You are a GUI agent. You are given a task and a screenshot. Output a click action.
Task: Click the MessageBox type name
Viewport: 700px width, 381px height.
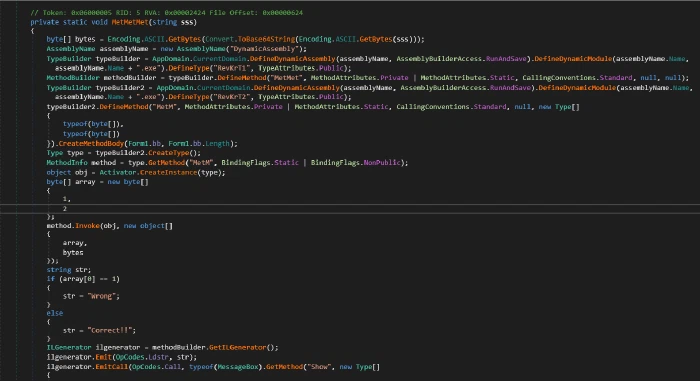click(238, 367)
